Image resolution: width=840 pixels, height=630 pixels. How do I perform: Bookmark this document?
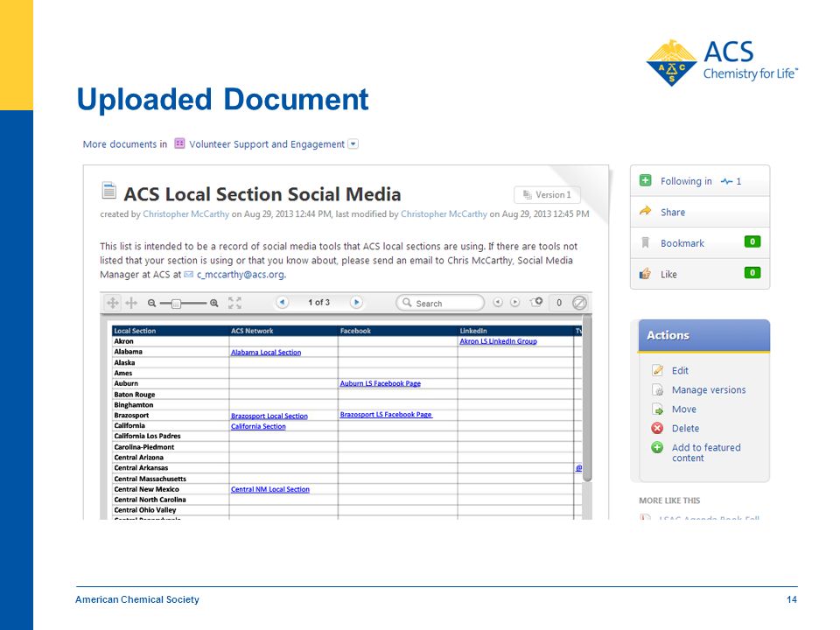click(682, 243)
